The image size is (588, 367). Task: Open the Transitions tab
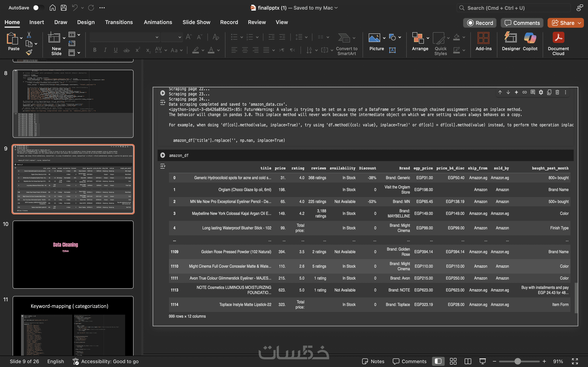click(119, 22)
